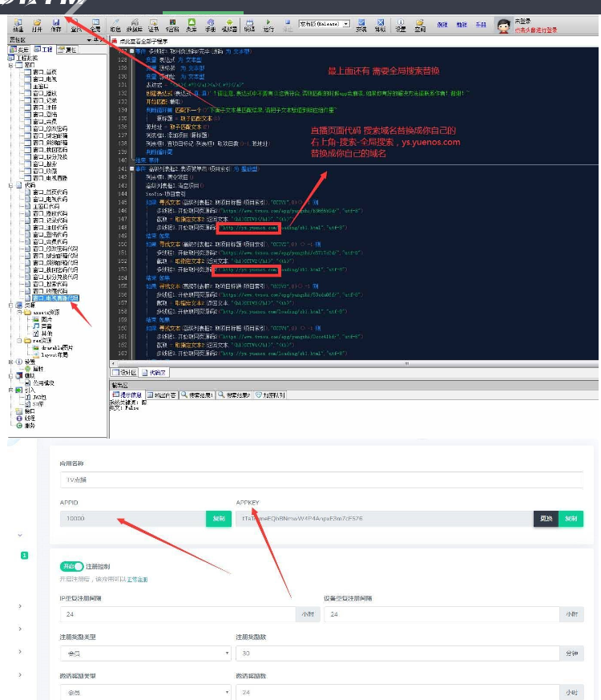Click the 安装 (Install) toolbar icon
Screen dimensions: 601x700
tap(361, 25)
